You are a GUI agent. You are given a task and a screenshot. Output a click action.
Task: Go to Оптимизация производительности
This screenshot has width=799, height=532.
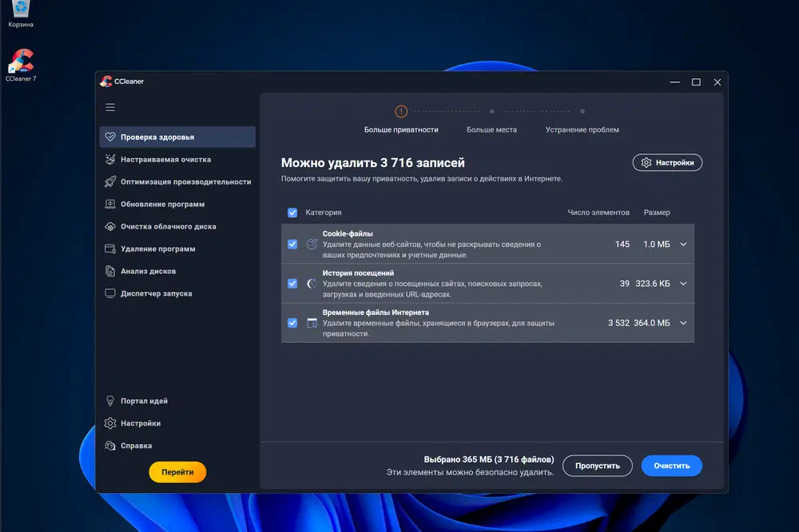tap(178, 182)
